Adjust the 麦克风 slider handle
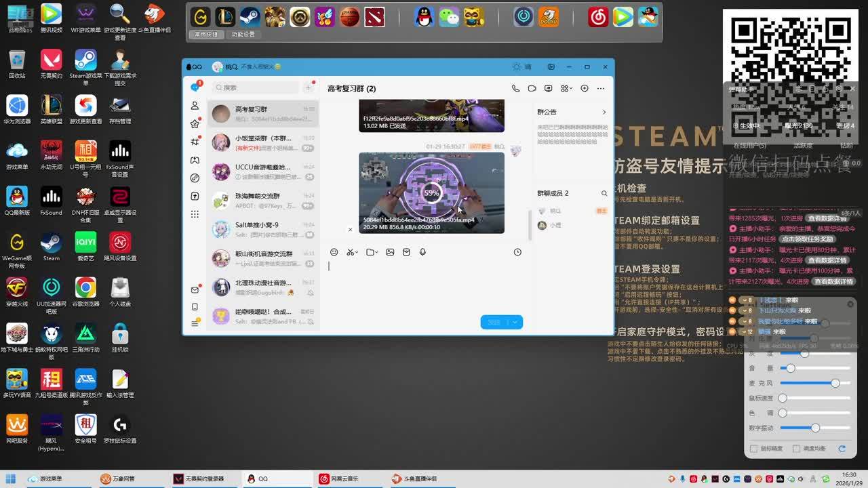The height and width of the screenshot is (488, 868). (835, 383)
